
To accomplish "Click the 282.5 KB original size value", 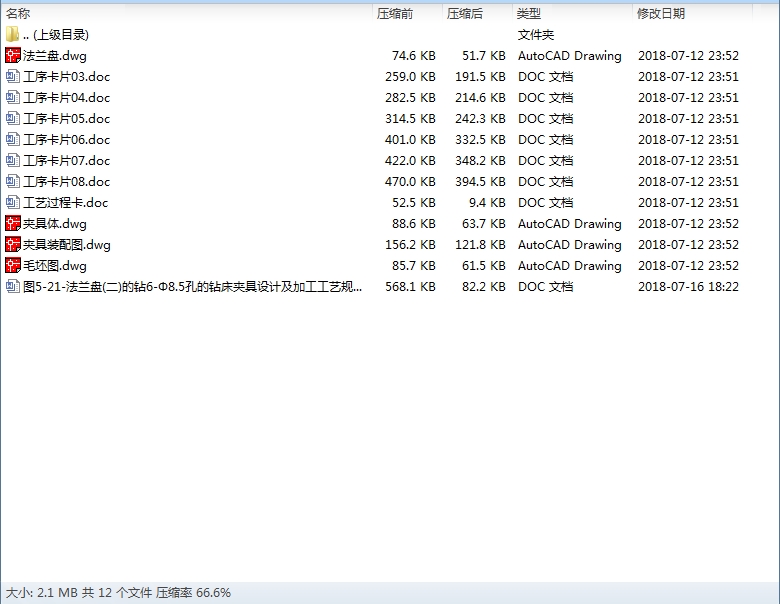I will click(x=410, y=98).
